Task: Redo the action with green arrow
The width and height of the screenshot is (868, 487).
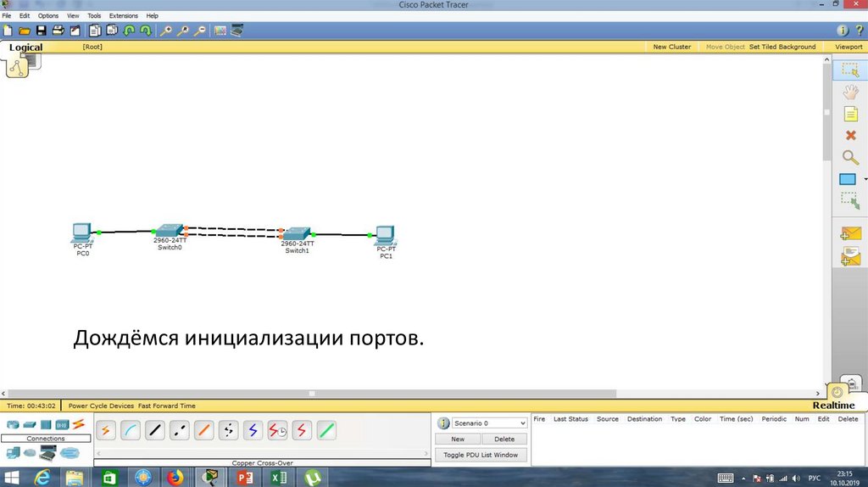Action: [146, 31]
